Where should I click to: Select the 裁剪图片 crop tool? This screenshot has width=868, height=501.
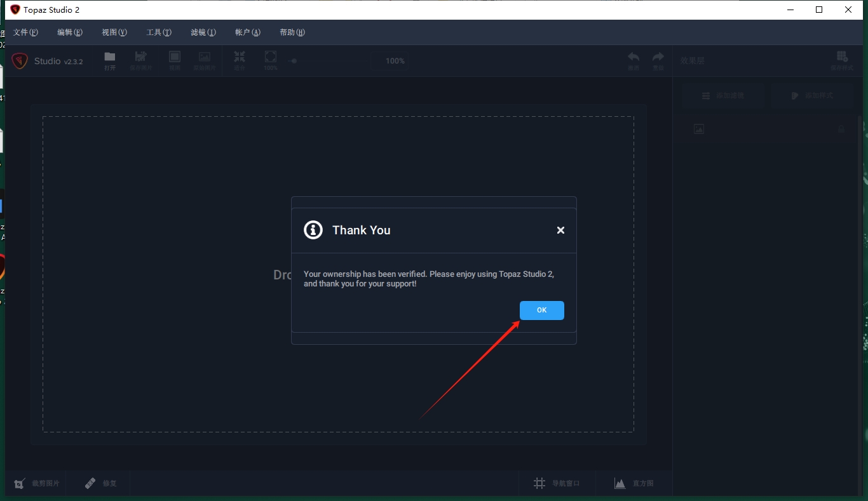(x=37, y=483)
